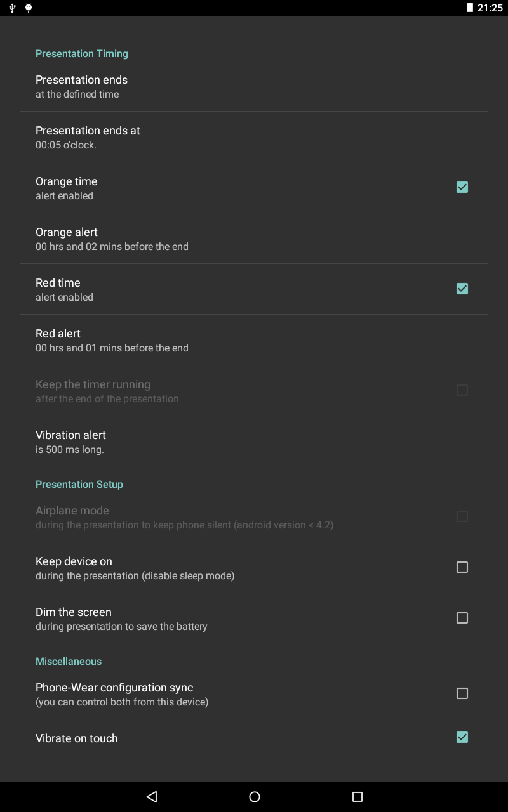Open the Presentation ends option list
508x812 pixels.
[254, 86]
